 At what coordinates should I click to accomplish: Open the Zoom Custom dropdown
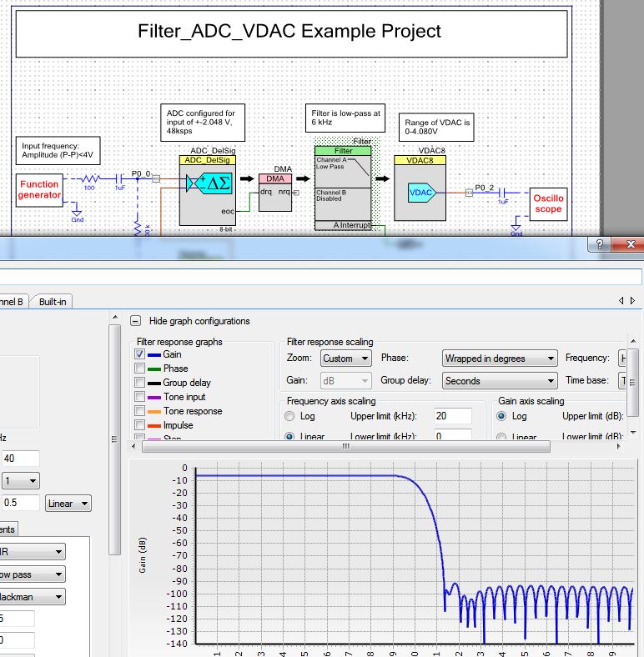[x=345, y=359]
